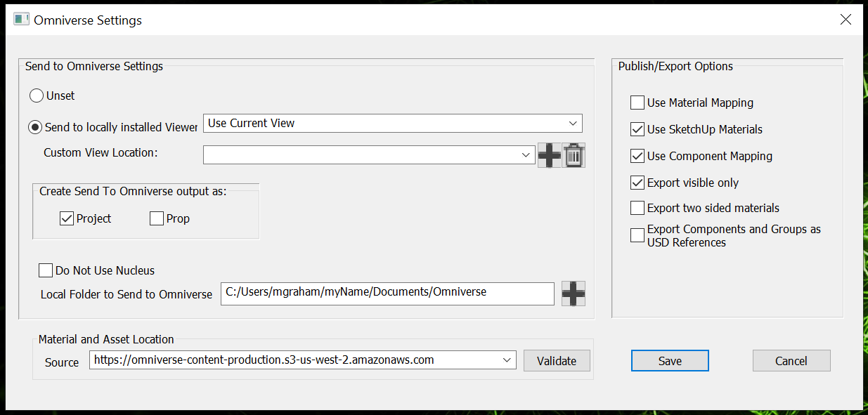Click the Omniverse Settings title bar icon
The height and width of the screenshot is (415, 868).
coord(22,20)
